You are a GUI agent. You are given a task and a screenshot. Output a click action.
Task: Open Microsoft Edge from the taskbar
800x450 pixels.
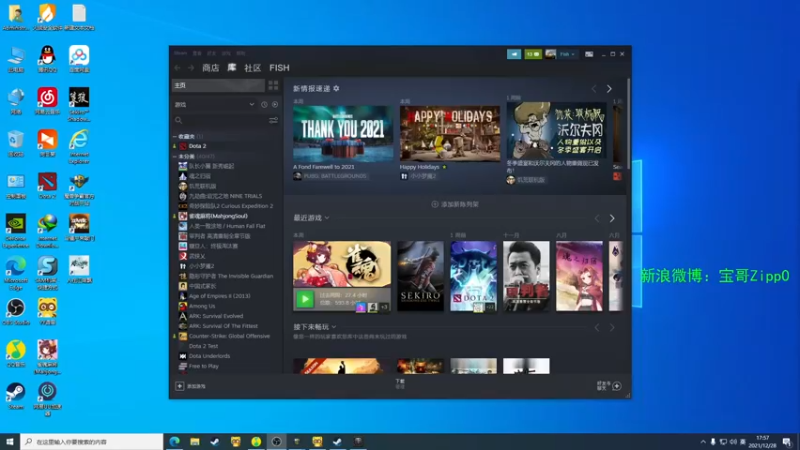[x=174, y=441]
